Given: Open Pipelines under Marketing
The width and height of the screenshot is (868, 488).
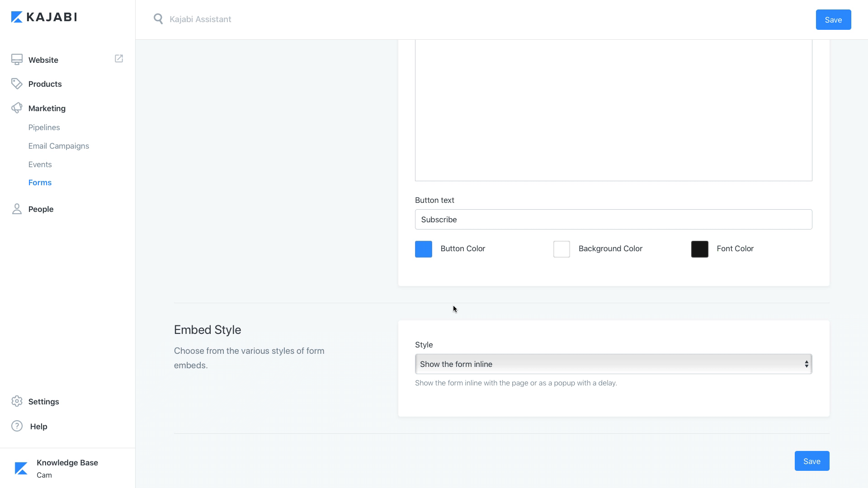Looking at the screenshot, I should 44,127.
